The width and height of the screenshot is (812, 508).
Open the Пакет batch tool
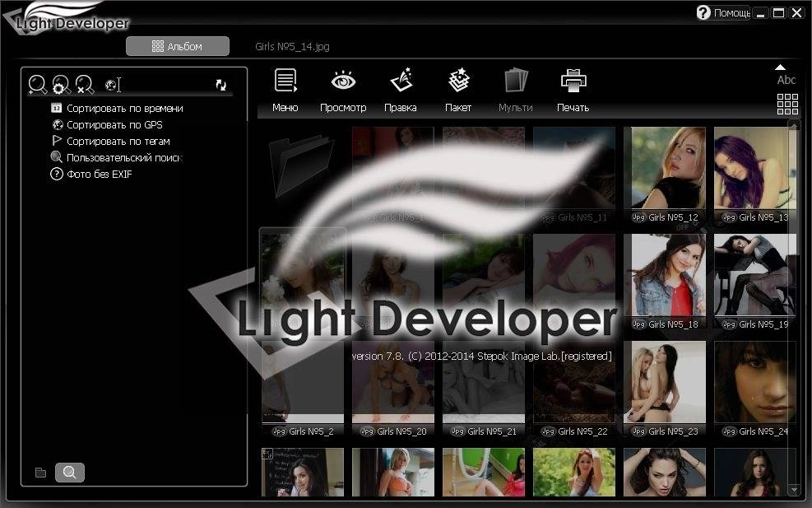tap(458, 82)
